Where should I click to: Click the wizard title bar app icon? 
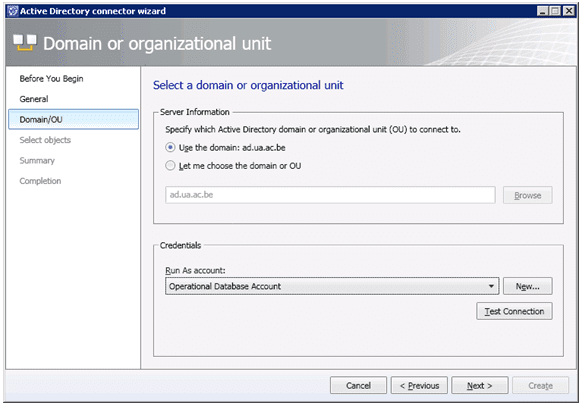tap(13, 11)
